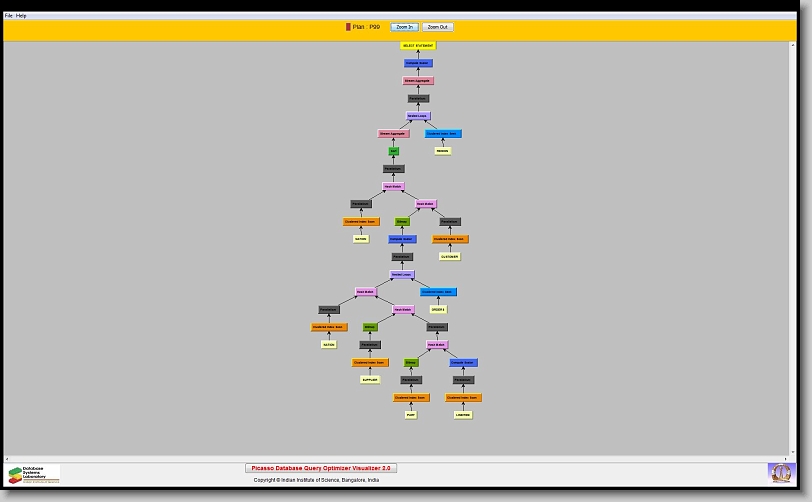Select the CUSTOMER table node
Viewport: 812px width, 502px height.
click(x=449, y=257)
